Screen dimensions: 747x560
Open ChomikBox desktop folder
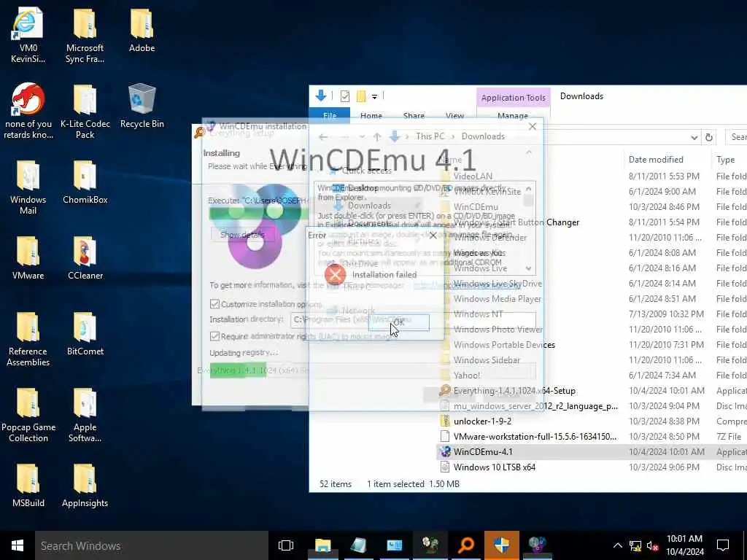pyautogui.click(x=85, y=182)
